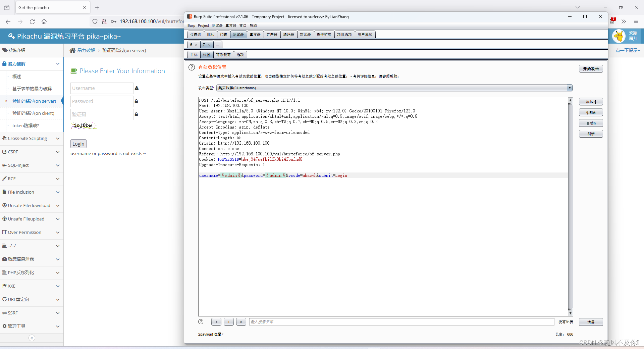The image size is (644, 349).
Task: Click the browser reload icon
Action: pos(32,21)
